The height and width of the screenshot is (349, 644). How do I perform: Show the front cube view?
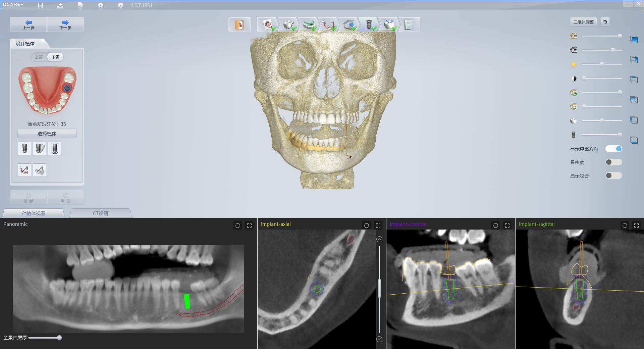click(634, 40)
